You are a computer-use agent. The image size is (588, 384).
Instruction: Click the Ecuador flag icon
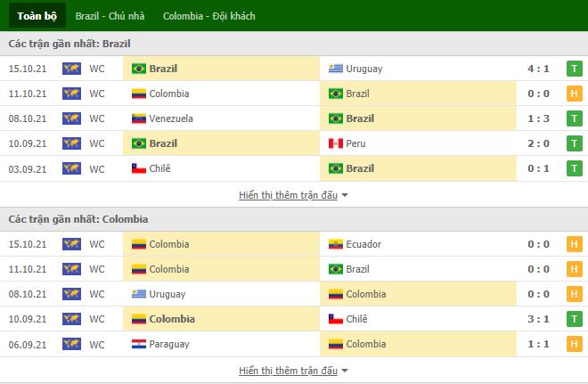(x=336, y=244)
